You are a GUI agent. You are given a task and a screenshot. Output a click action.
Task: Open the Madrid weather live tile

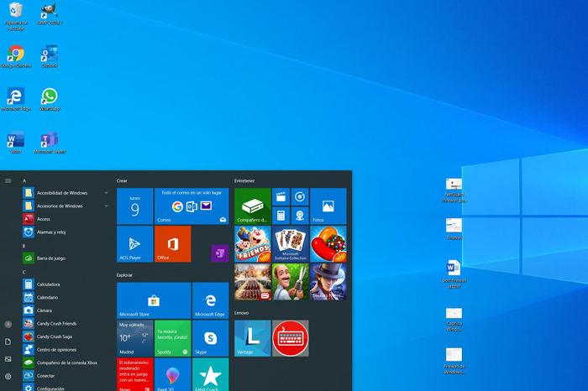click(x=134, y=338)
